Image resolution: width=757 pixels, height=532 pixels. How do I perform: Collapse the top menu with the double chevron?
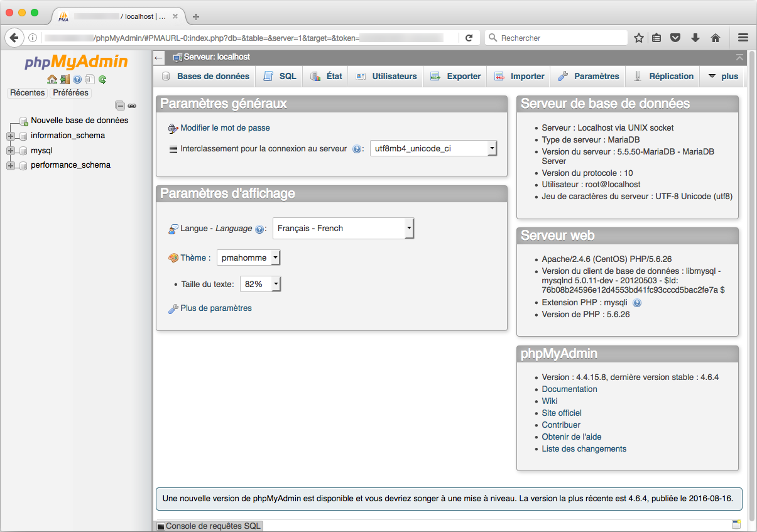coord(739,57)
